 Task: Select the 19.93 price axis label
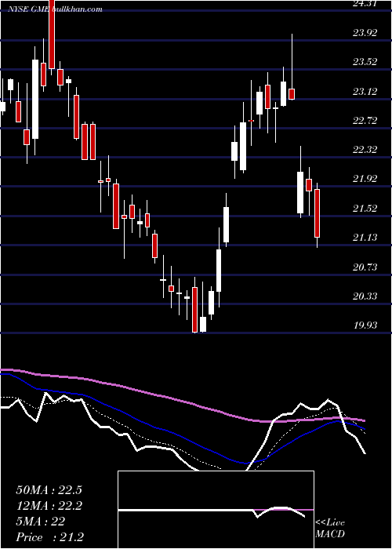(365, 325)
